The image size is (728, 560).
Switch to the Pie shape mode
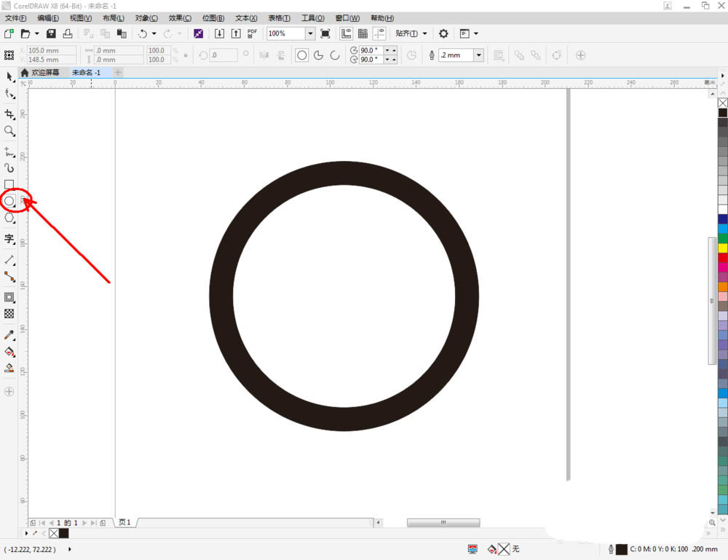318,55
